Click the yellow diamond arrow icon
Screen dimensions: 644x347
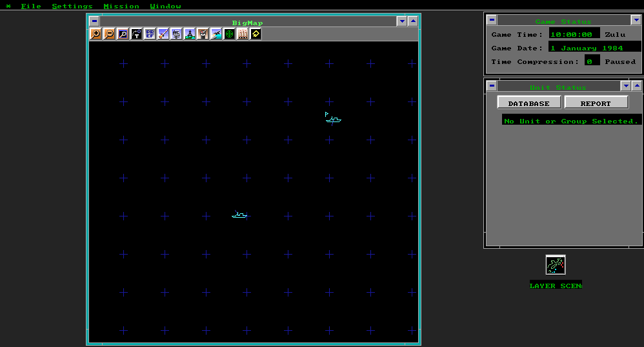pos(256,34)
